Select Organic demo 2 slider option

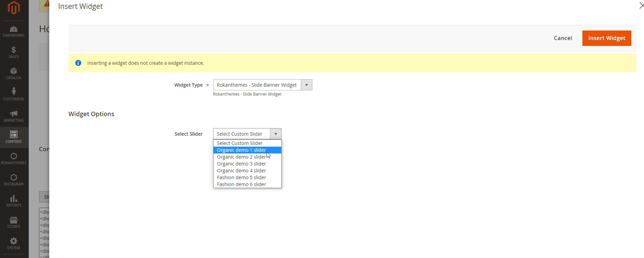click(x=247, y=157)
